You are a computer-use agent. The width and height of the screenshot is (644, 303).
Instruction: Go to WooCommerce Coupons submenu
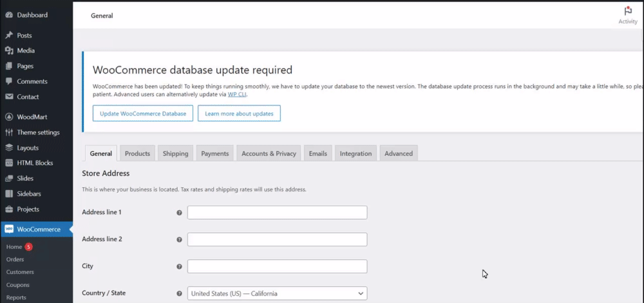click(17, 285)
